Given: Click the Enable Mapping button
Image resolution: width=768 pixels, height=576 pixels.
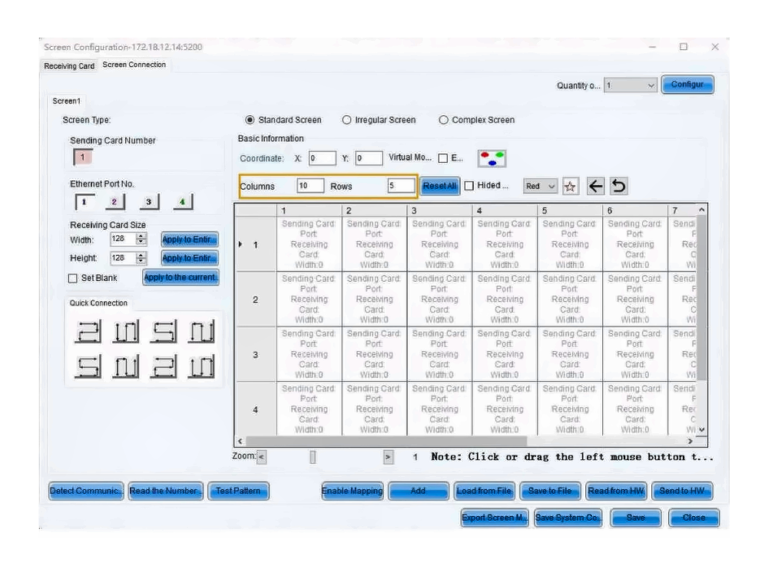Looking at the screenshot, I should coord(352,491).
